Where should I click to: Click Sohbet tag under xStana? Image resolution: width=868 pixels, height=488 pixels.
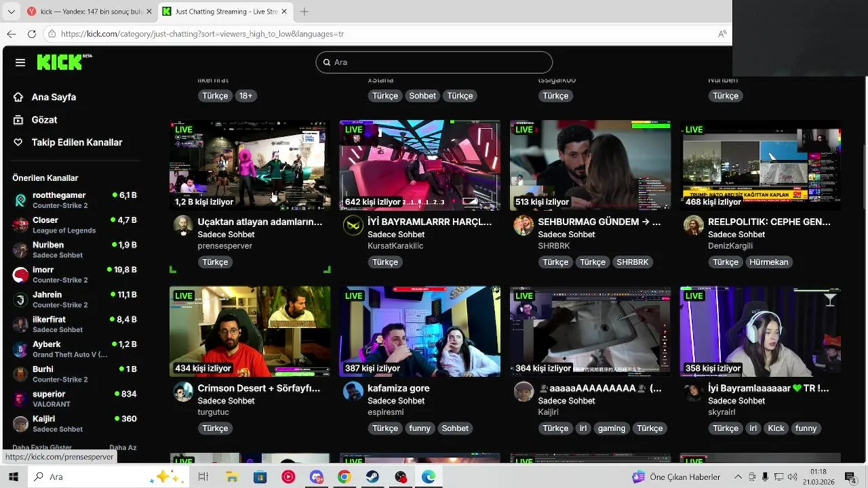pyautogui.click(x=422, y=96)
